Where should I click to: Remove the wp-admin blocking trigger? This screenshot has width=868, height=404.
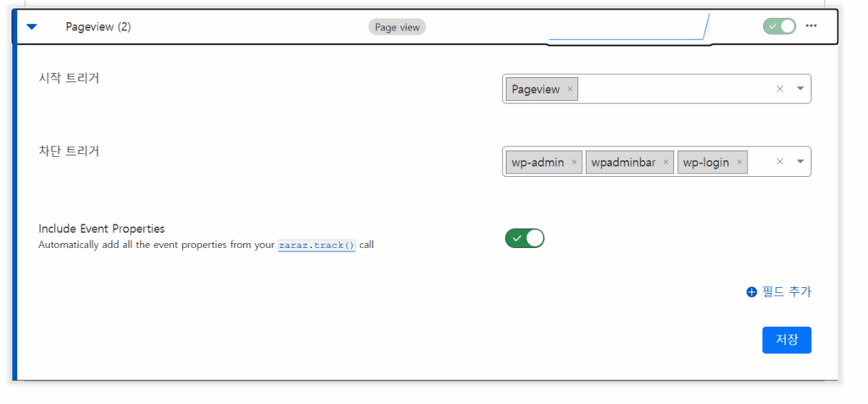[x=574, y=162]
